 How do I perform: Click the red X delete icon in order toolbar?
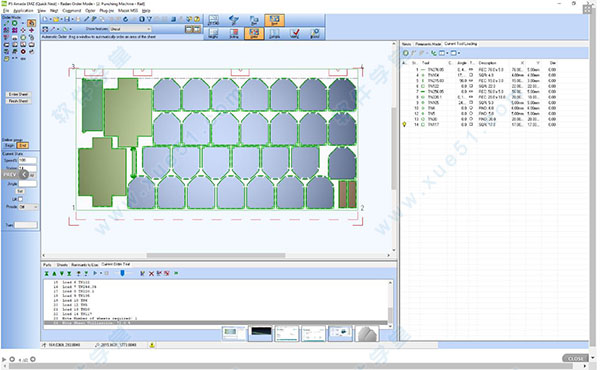pyautogui.click(x=151, y=273)
